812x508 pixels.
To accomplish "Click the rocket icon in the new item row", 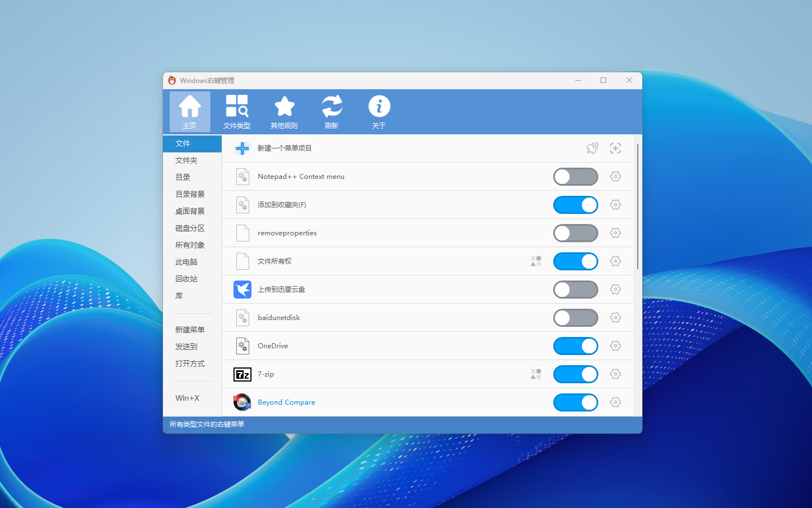I will tap(592, 148).
